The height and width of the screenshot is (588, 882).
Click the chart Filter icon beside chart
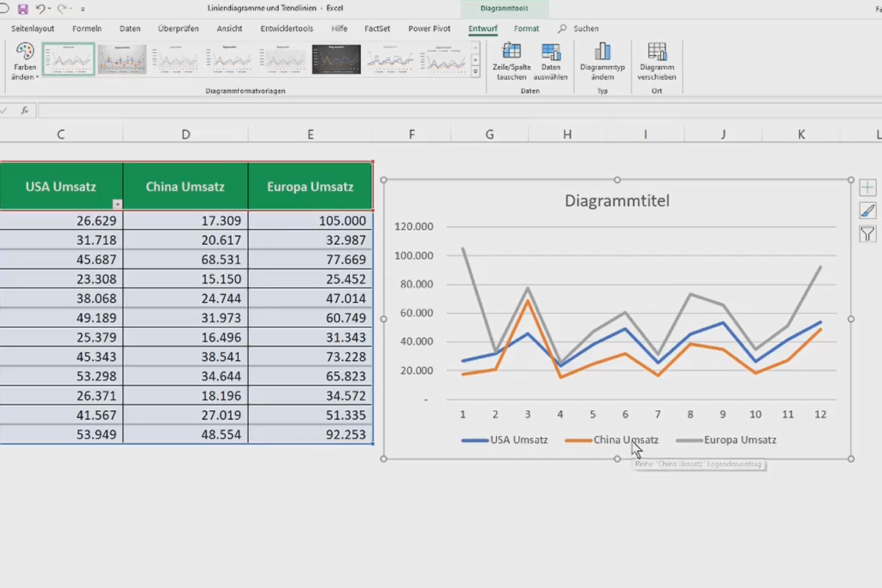[867, 234]
